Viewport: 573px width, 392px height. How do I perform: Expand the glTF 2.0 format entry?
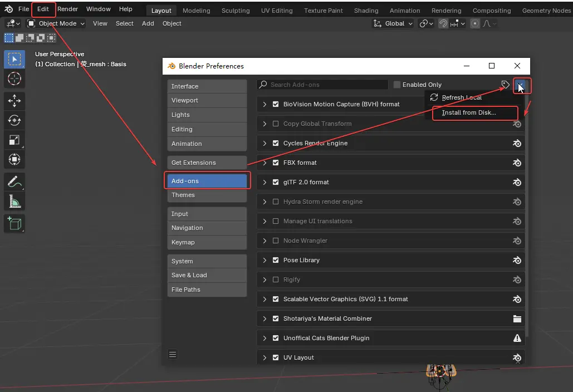(x=265, y=182)
